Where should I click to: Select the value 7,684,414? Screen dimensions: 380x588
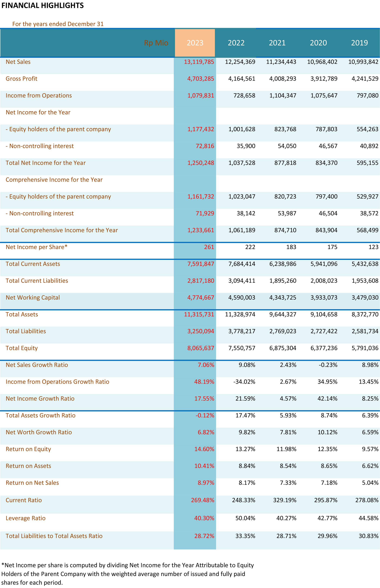241,264
